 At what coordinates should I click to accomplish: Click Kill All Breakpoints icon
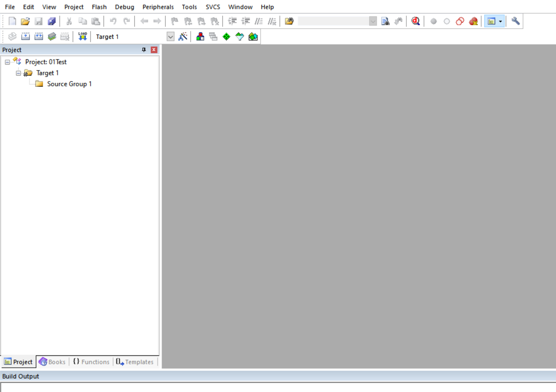coord(473,21)
